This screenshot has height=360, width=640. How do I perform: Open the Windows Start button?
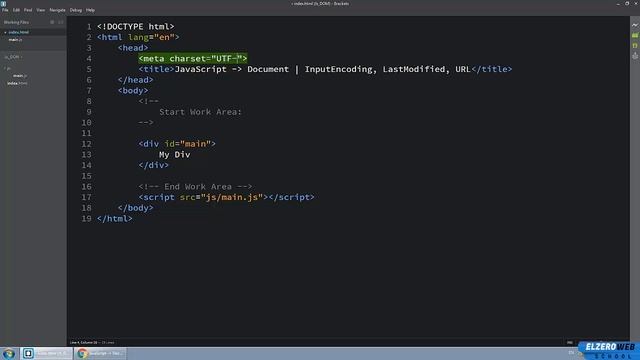9,353
